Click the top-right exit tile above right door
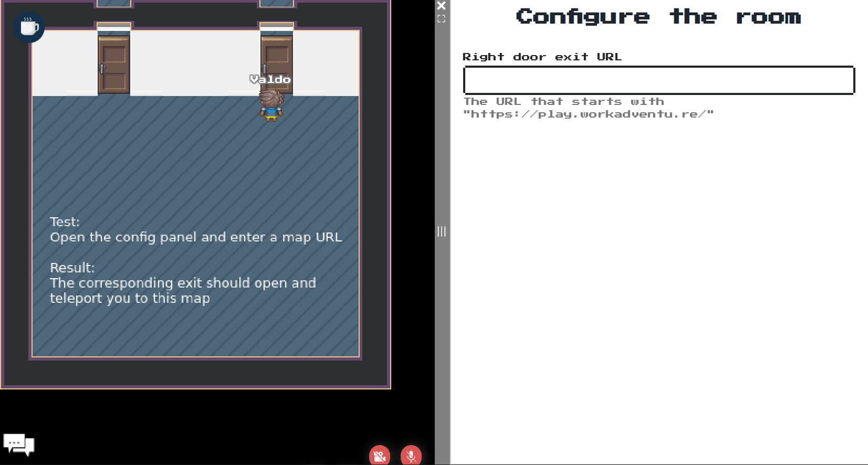 (277, 4)
